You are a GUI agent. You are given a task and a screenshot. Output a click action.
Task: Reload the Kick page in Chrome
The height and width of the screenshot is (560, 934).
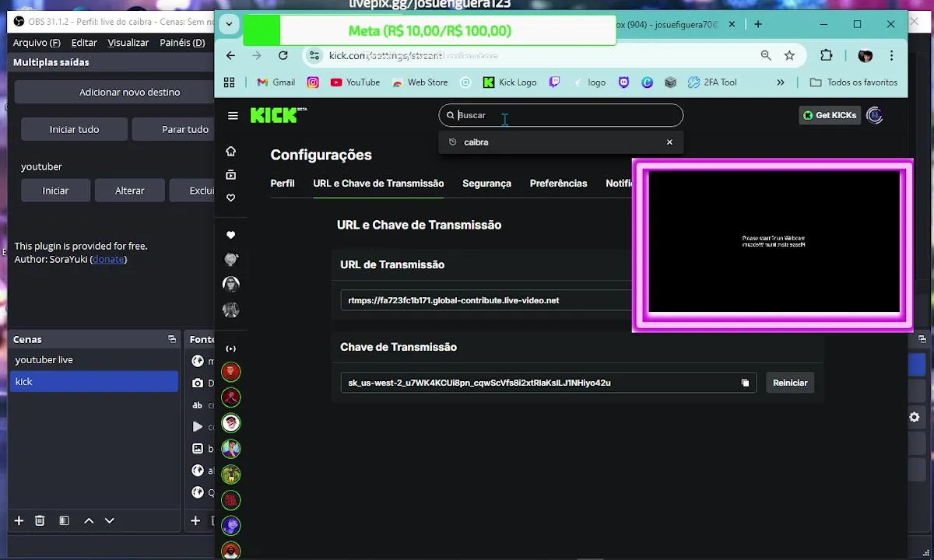[x=283, y=55]
